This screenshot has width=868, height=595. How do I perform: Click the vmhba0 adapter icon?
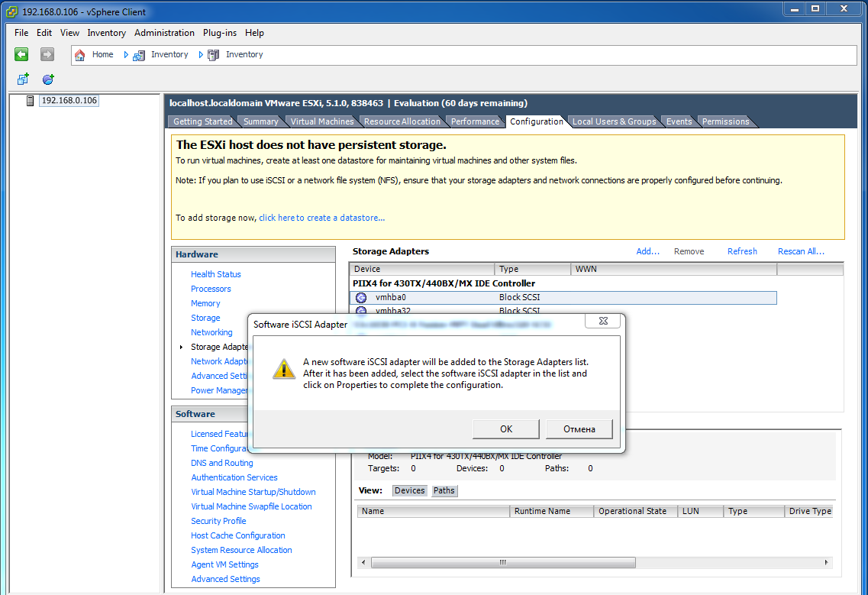[361, 298]
